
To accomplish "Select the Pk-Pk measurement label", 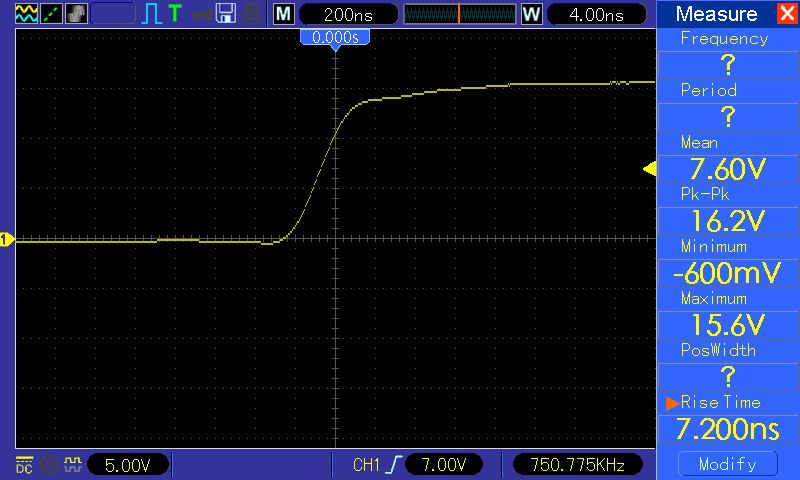I will pyautogui.click(x=705, y=194).
